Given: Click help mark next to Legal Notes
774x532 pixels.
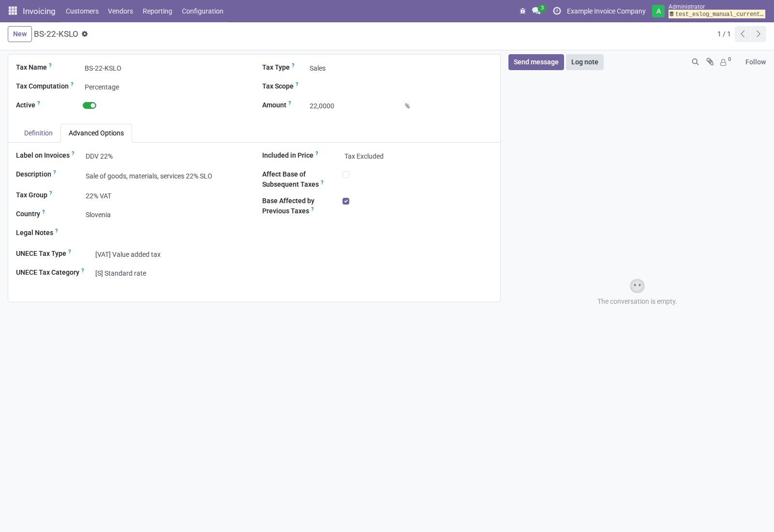Looking at the screenshot, I should point(57,231).
